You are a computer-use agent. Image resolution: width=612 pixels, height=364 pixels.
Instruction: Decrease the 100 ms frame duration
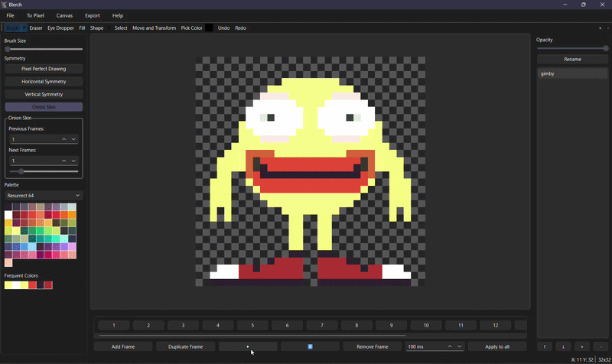(460, 346)
